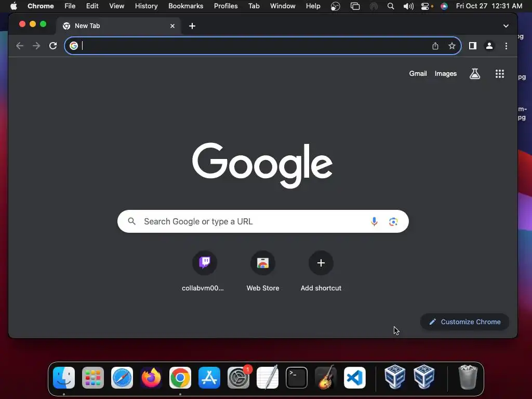Image resolution: width=532 pixels, height=399 pixels.
Task: Open the File menu
Action: pyautogui.click(x=70, y=6)
